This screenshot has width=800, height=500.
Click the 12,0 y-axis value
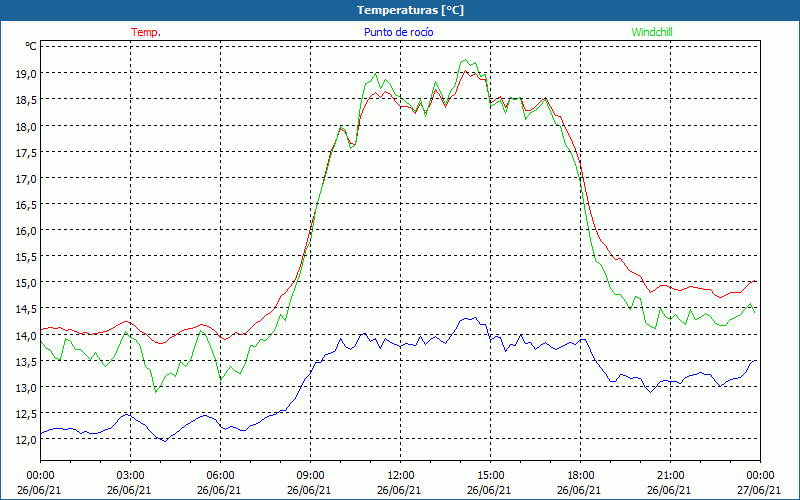[28, 440]
